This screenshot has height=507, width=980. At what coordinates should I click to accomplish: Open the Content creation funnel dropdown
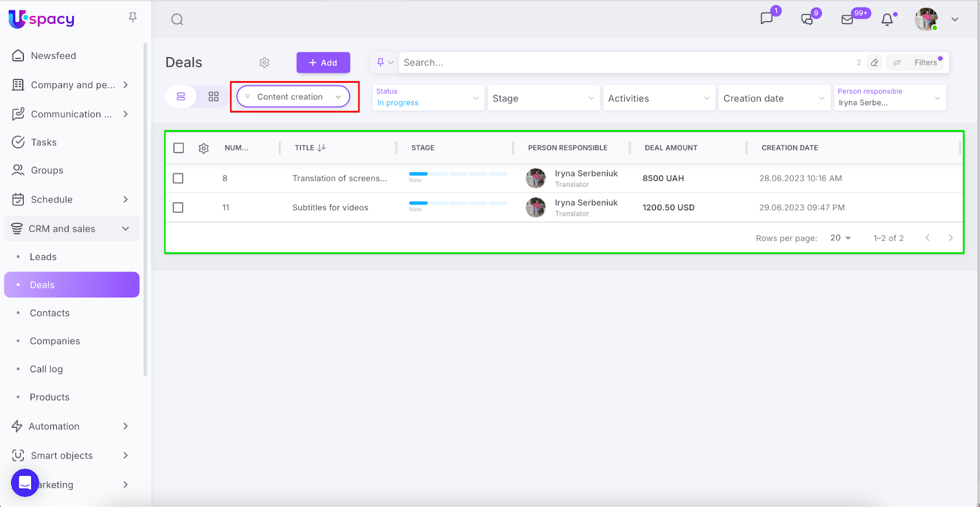point(293,97)
